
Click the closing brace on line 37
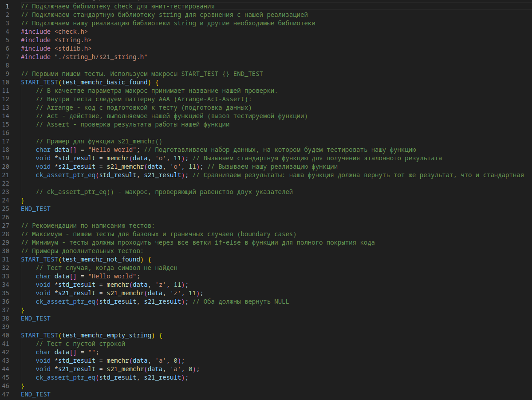pos(23,310)
